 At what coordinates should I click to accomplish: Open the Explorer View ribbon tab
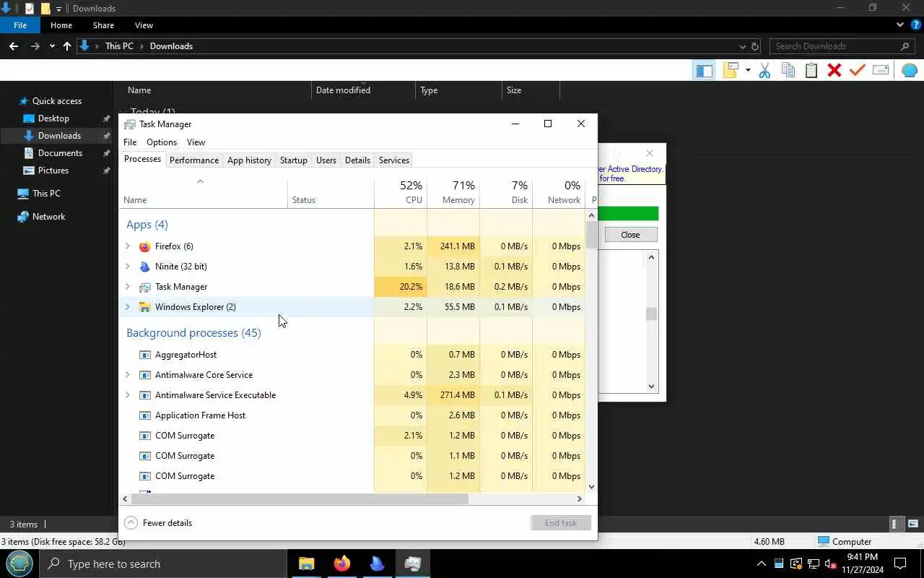coord(144,25)
